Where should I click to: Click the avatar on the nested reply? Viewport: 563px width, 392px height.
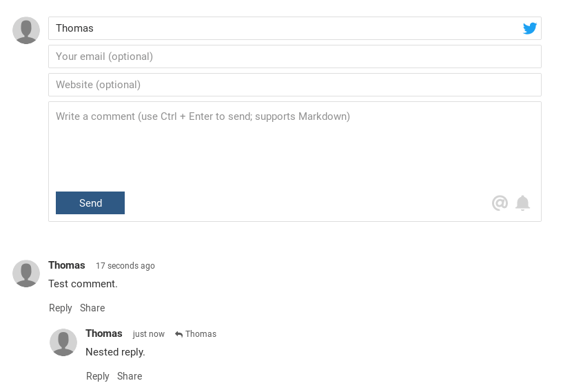(x=63, y=342)
